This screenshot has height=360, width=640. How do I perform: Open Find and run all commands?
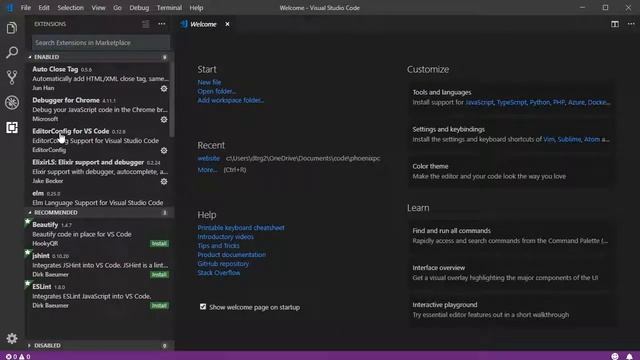click(x=510, y=236)
